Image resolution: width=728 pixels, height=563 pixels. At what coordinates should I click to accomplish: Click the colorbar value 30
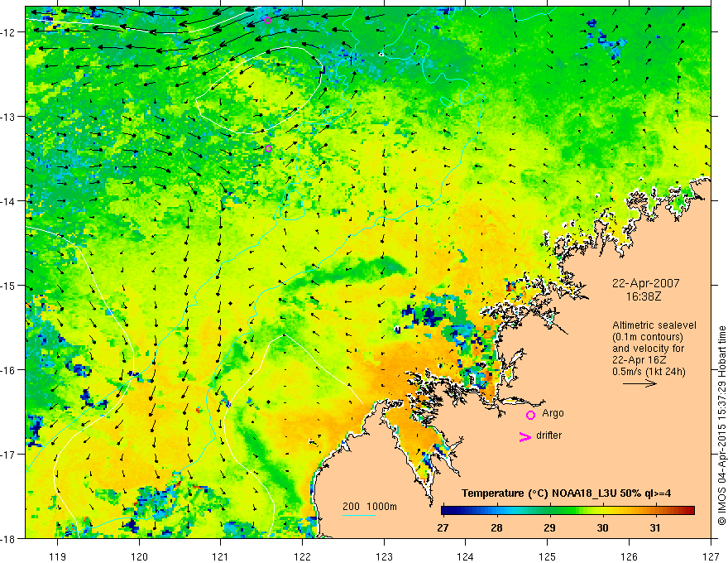[x=602, y=528]
